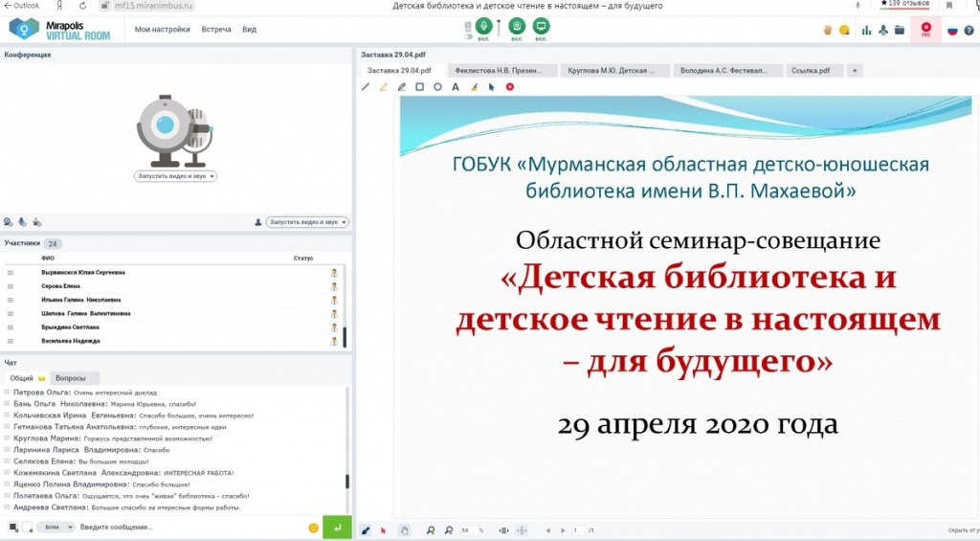The image size is (980, 541).
Task: Select the Заставка 29.04.pdf tab
Action: coord(401,71)
